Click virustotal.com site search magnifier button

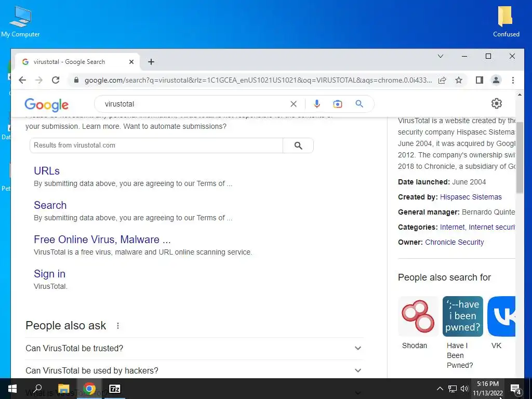pos(298,145)
